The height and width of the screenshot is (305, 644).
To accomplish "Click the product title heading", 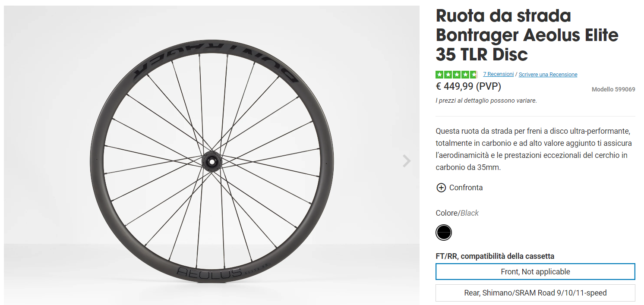I will (527, 35).
